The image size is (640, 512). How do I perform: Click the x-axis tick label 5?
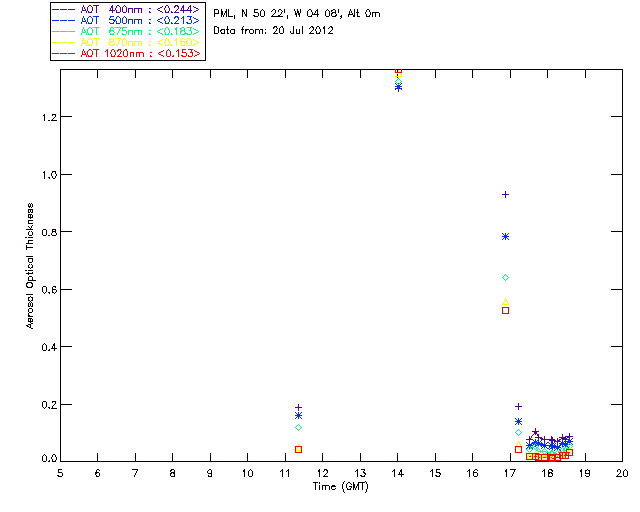pyautogui.click(x=60, y=474)
